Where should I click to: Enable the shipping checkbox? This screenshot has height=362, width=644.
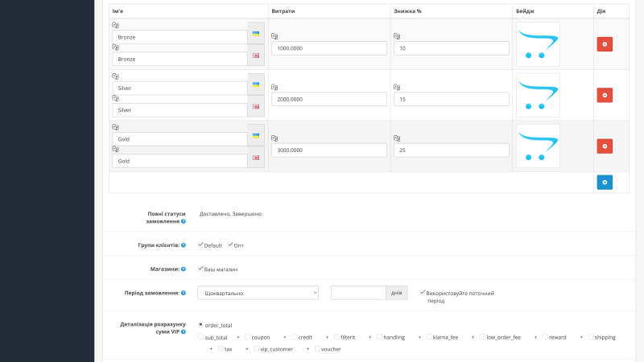[x=591, y=336]
